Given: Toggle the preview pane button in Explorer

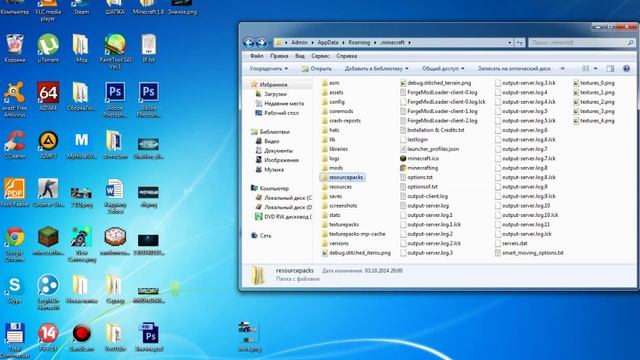Looking at the screenshot, I should point(610,69).
